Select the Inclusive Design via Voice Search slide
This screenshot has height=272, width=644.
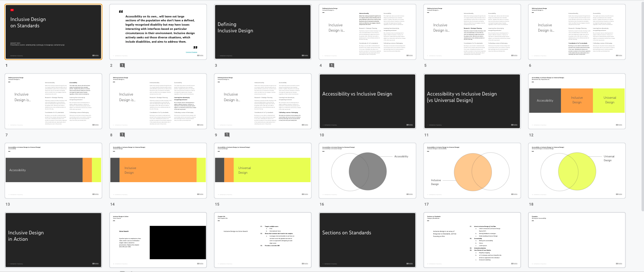tap(263, 240)
